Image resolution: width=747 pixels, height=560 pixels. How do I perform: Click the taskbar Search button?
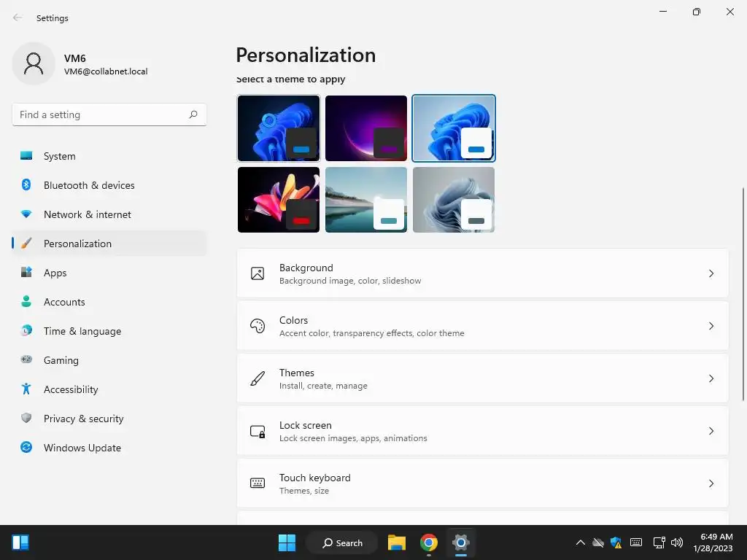click(341, 542)
